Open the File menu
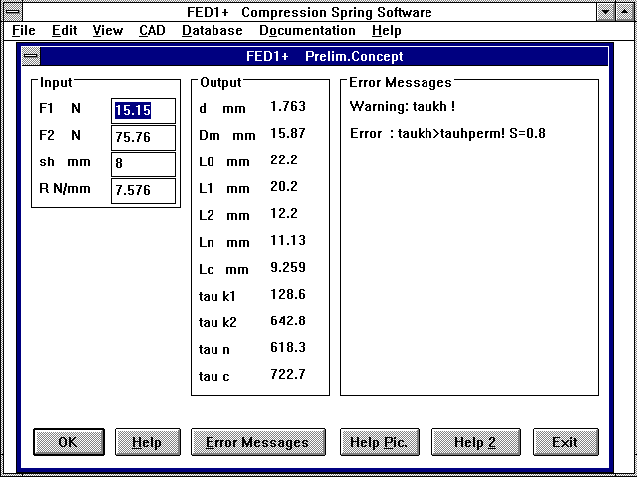The image size is (637, 478). tap(24, 31)
